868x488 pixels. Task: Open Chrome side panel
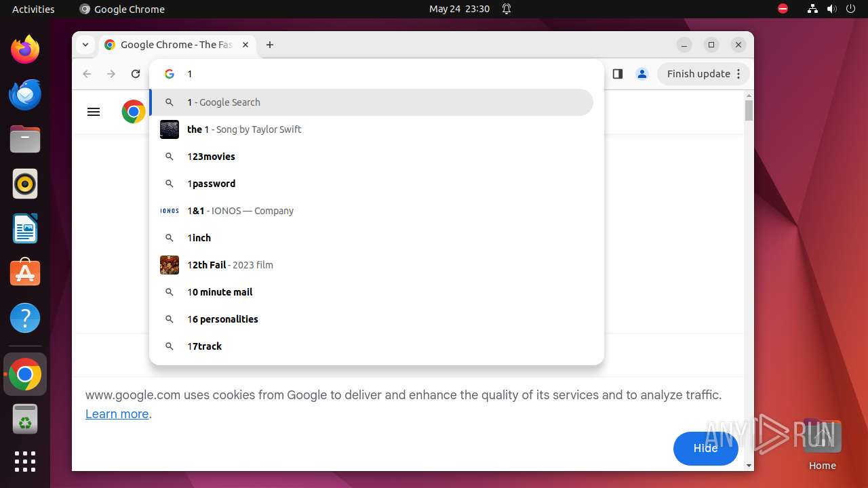617,74
